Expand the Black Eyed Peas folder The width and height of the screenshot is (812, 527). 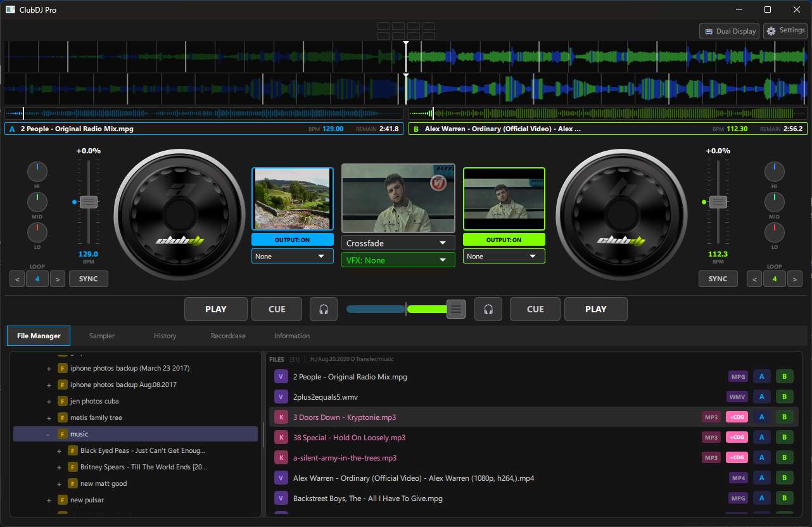pyautogui.click(x=60, y=450)
